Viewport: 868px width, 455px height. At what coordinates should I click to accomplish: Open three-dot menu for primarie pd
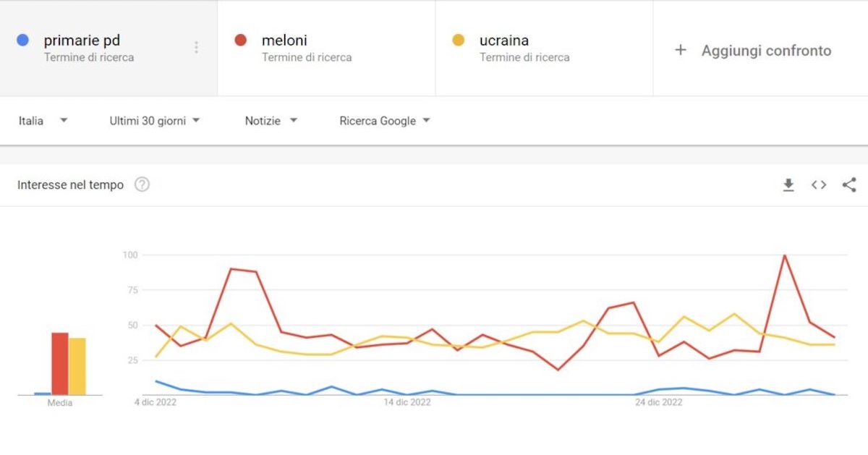pos(196,48)
